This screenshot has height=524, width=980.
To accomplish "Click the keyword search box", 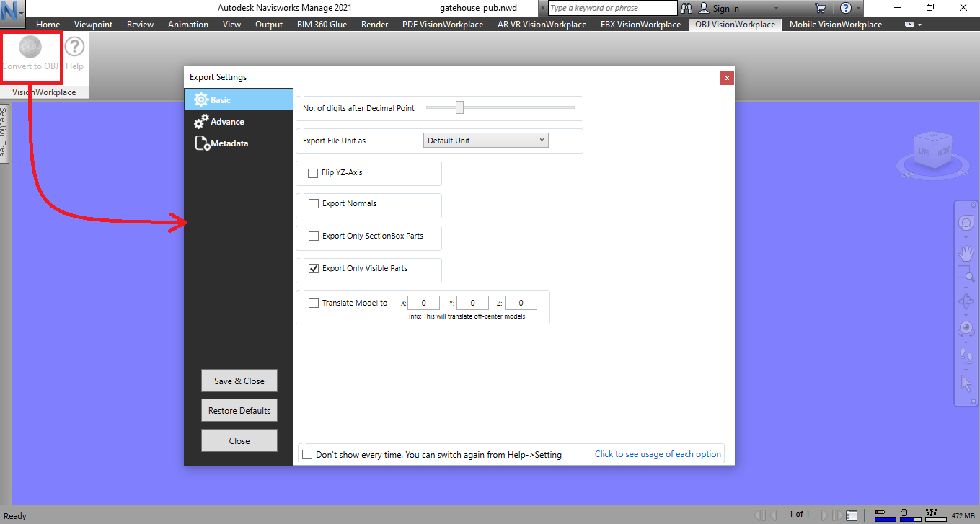I will (612, 8).
